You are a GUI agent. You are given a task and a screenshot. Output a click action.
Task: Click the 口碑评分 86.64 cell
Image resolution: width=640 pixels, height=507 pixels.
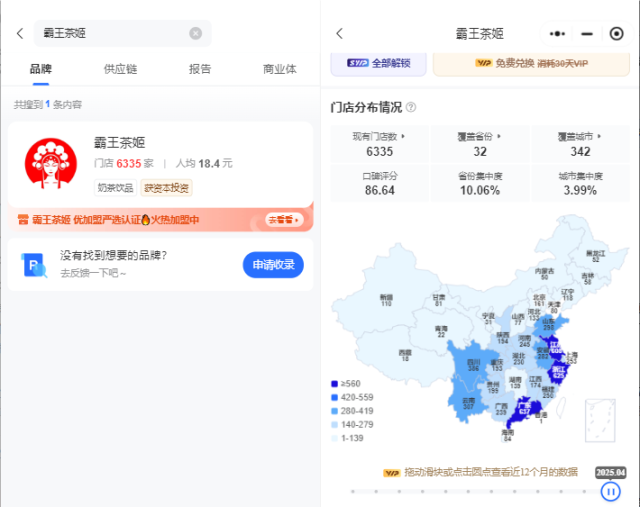click(x=380, y=183)
